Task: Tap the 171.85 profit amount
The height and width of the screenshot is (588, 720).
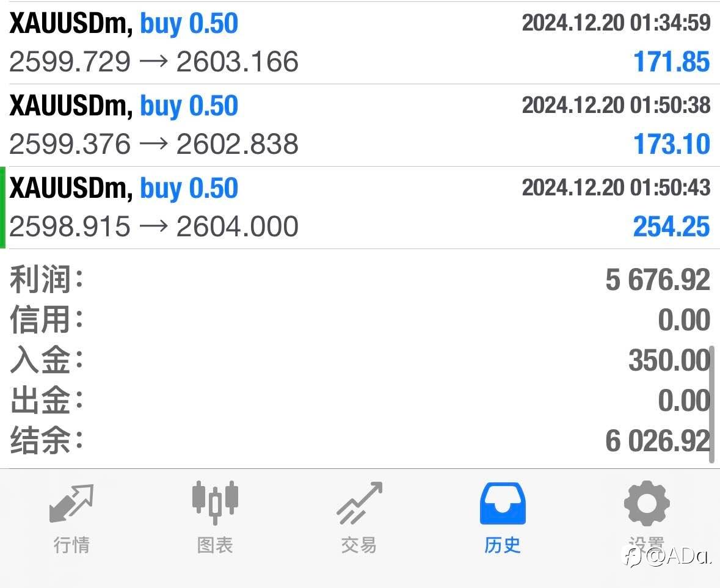Action: [671, 62]
